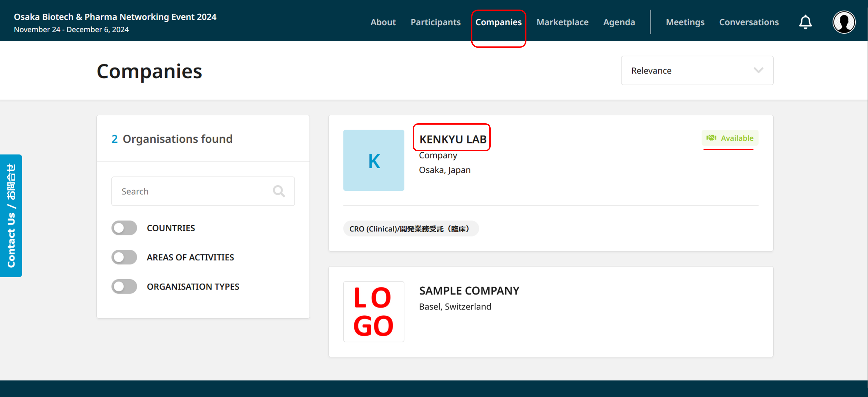Enable the AREAS OF ACTIVITIES filter

click(124, 257)
